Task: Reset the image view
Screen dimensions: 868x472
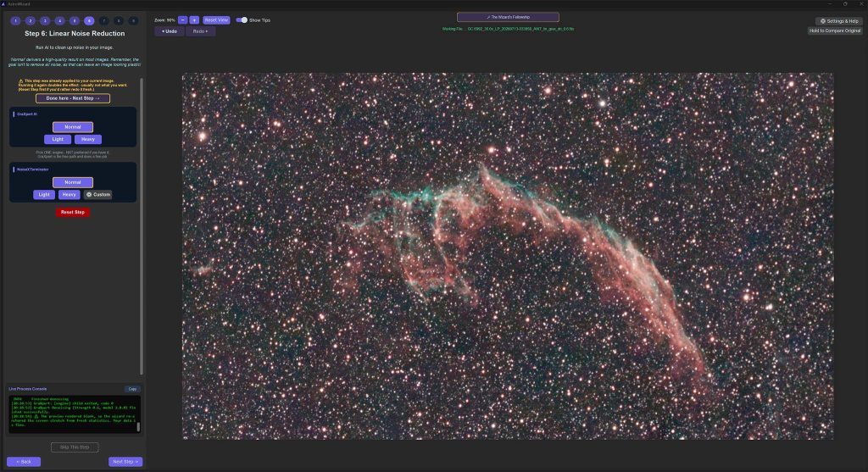Action: pyautogui.click(x=216, y=20)
